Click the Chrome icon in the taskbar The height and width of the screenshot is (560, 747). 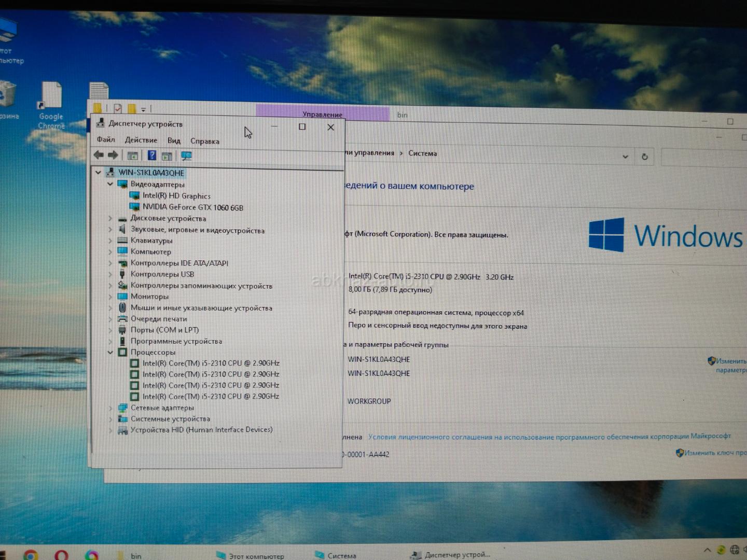click(30, 555)
